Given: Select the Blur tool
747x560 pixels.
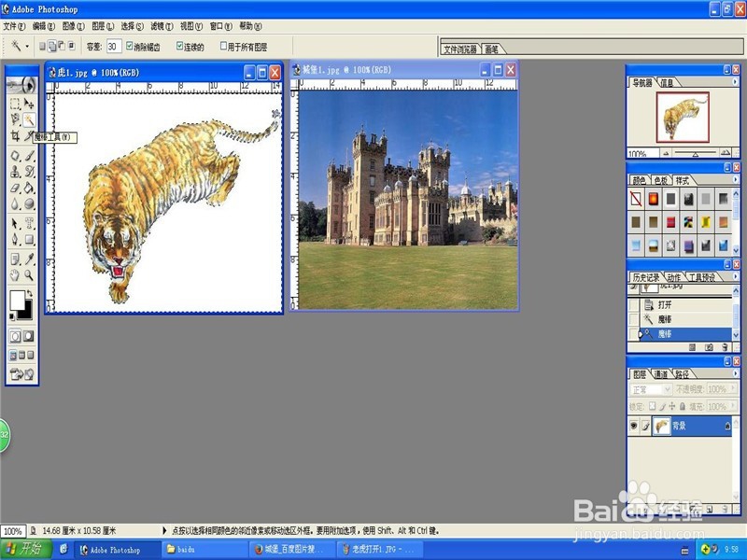Looking at the screenshot, I should (15, 203).
